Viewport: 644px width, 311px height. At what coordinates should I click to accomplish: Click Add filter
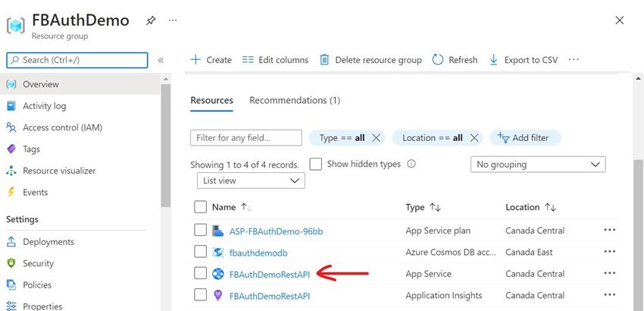(x=525, y=138)
